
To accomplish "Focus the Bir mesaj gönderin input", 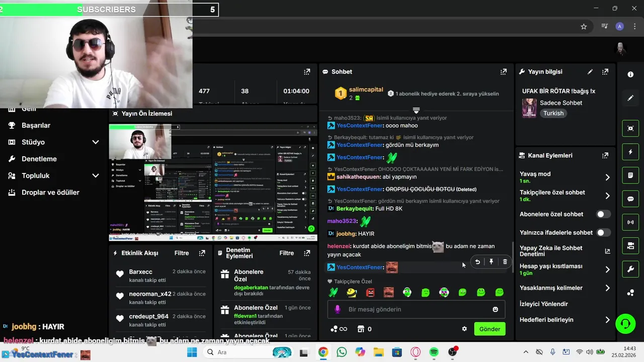I will [416, 309].
